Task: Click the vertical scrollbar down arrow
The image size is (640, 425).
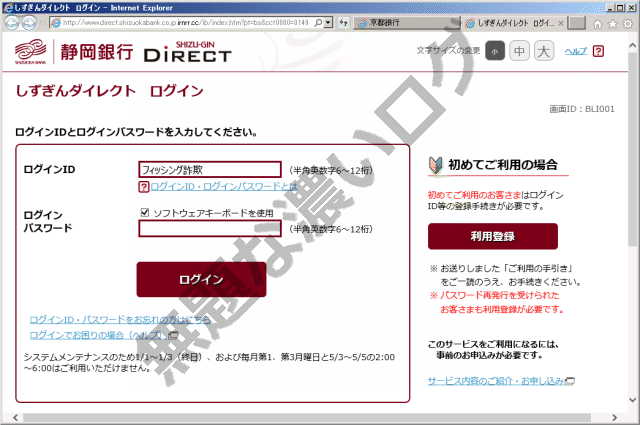Action: (x=632, y=400)
